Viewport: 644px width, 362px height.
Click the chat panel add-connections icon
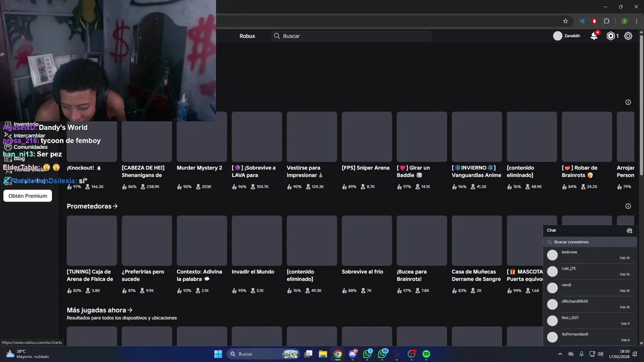(x=629, y=230)
